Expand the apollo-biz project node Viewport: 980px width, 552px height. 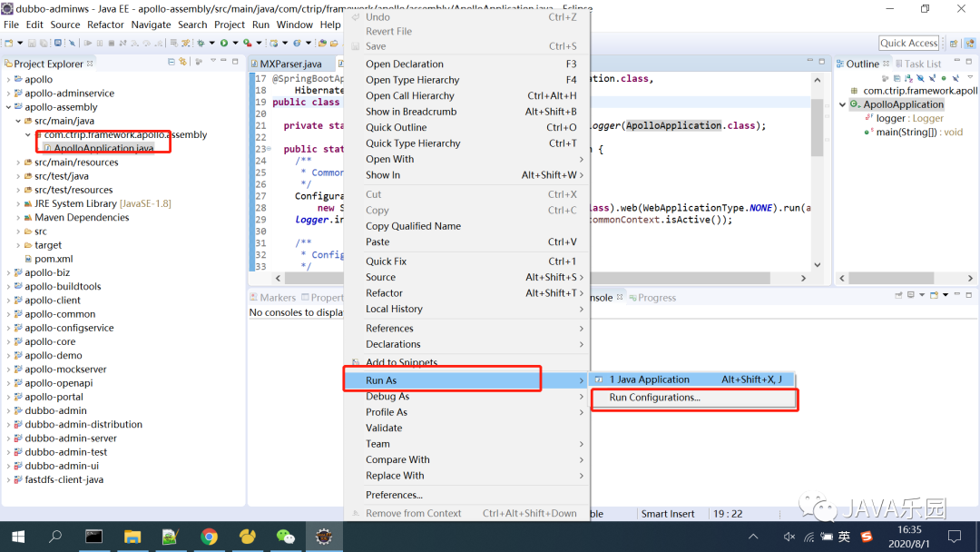pyautogui.click(x=9, y=272)
